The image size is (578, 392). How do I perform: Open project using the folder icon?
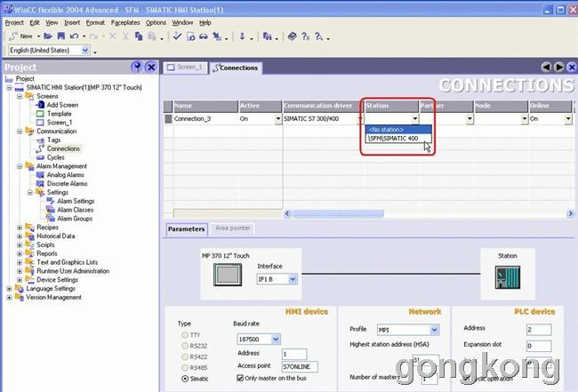(48, 36)
